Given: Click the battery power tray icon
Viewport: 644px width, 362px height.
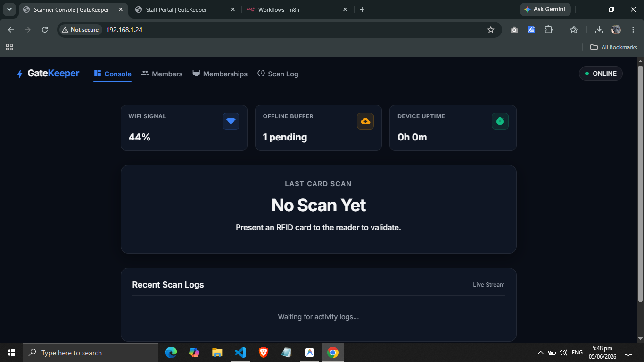Looking at the screenshot, I should (x=552, y=353).
